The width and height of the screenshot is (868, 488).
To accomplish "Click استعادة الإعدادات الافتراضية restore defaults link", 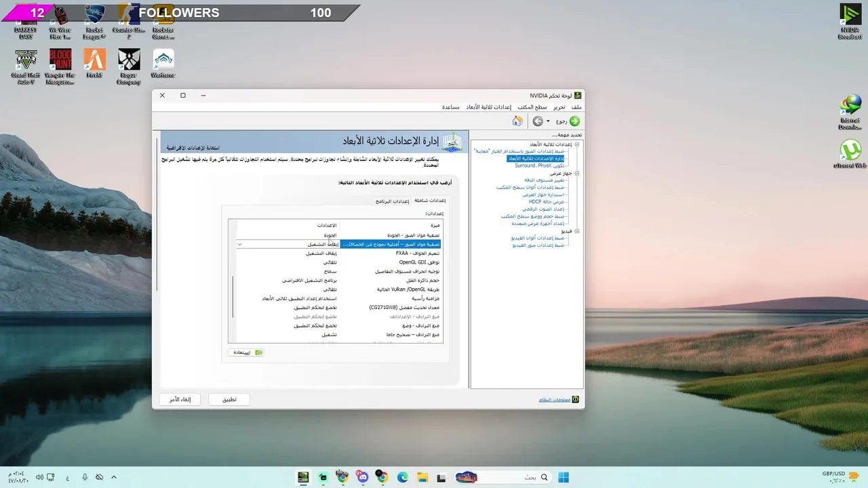I will (x=193, y=147).
